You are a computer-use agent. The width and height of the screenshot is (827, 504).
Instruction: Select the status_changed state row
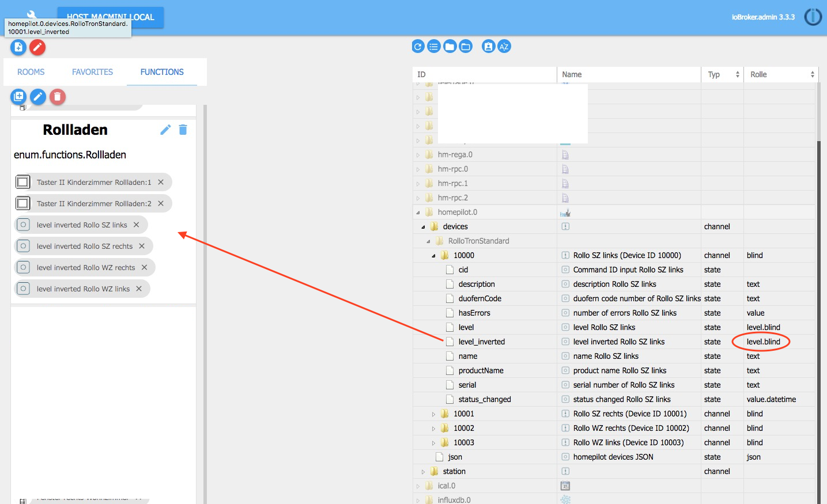(615, 399)
